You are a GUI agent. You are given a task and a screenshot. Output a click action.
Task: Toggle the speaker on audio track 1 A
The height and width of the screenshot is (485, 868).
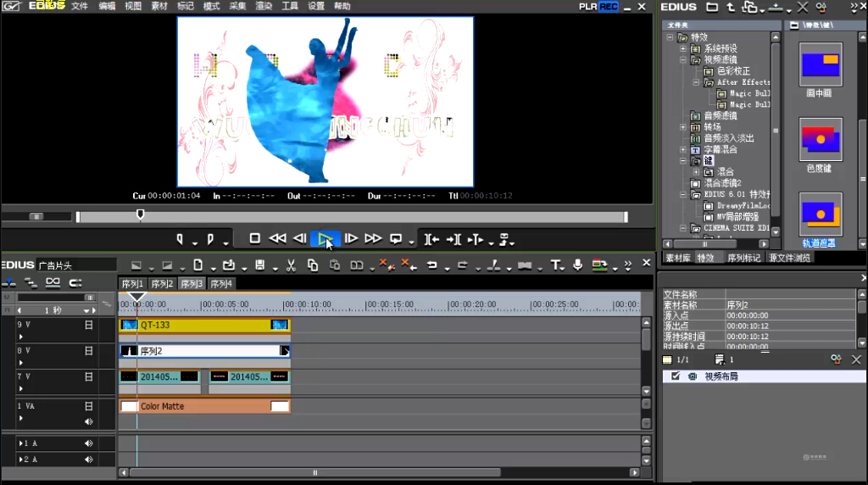pos(88,443)
